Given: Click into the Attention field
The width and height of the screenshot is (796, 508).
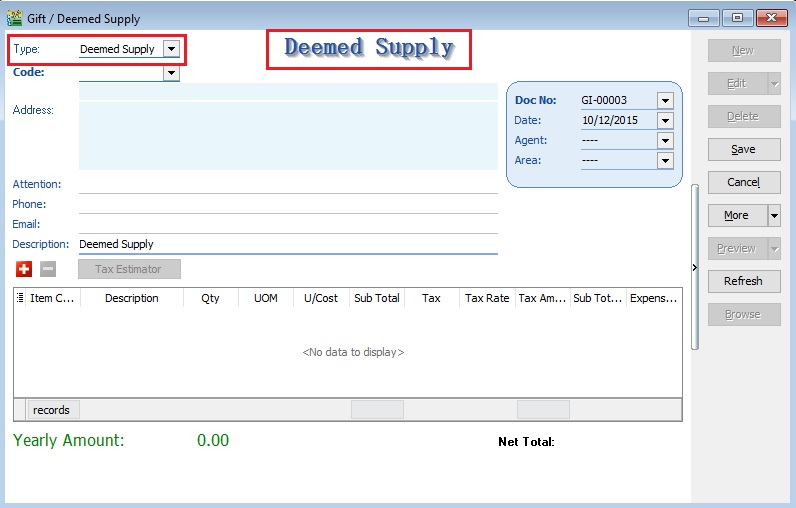Looking at the screenshot, I should (287, 184).
